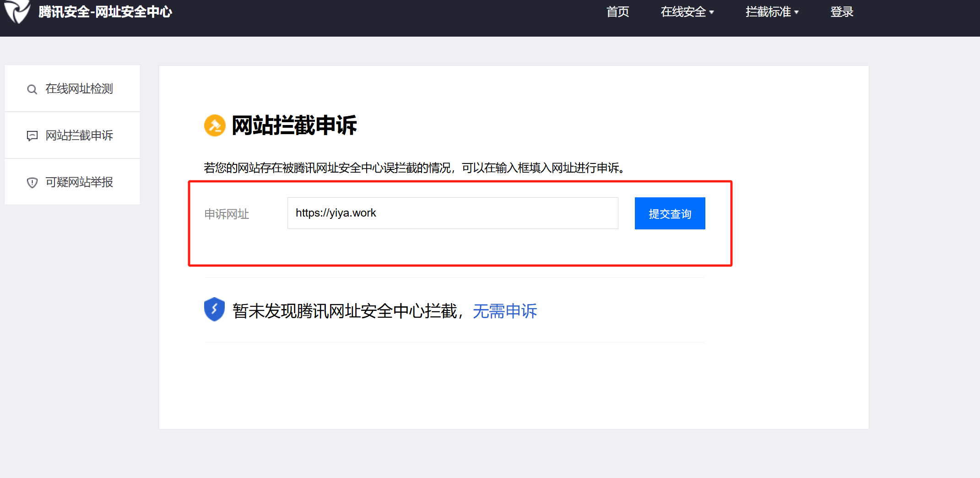Open 在线网址检测 in the sidebar
This screenshot has height=478, width=980.
coord(72,88)
